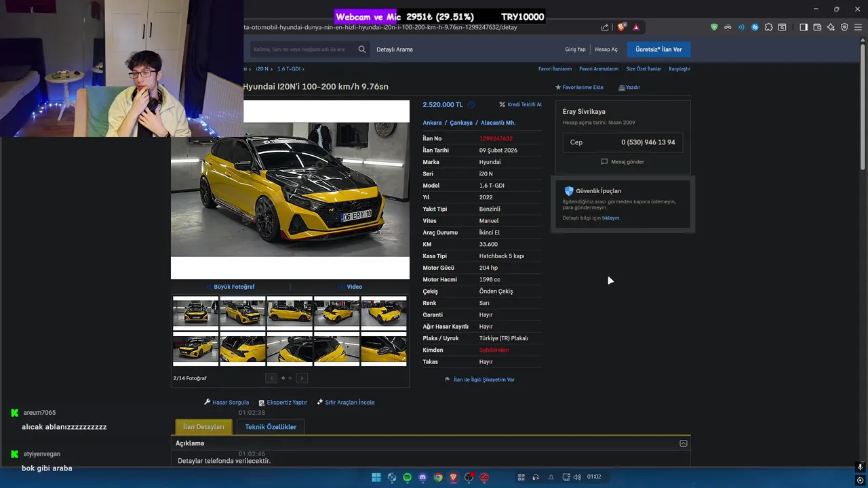This screenshot has height=488, width=868.
Task: Click the Alacaatlı Mh. location link
Action: 498,123
